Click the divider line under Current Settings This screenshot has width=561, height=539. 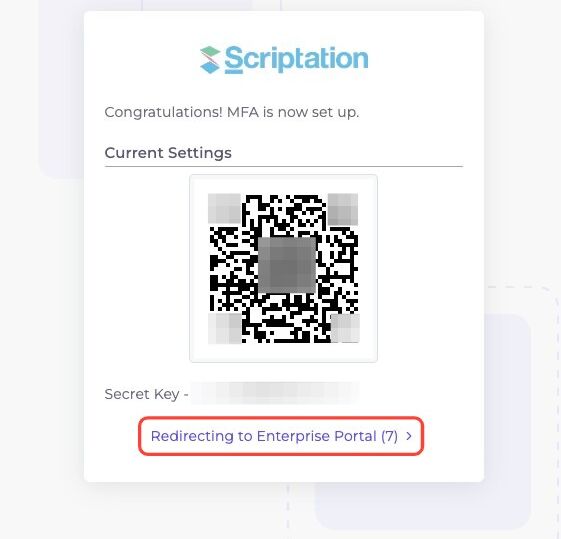(284, 166)
